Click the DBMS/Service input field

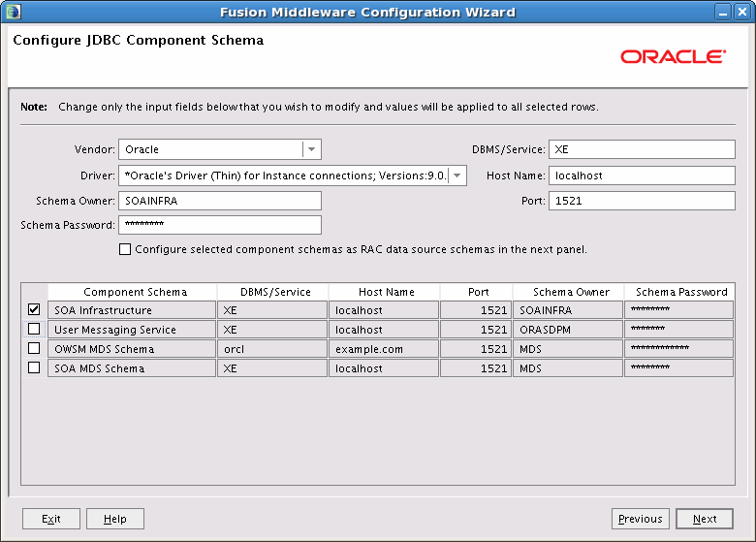[x=642, y=149]
